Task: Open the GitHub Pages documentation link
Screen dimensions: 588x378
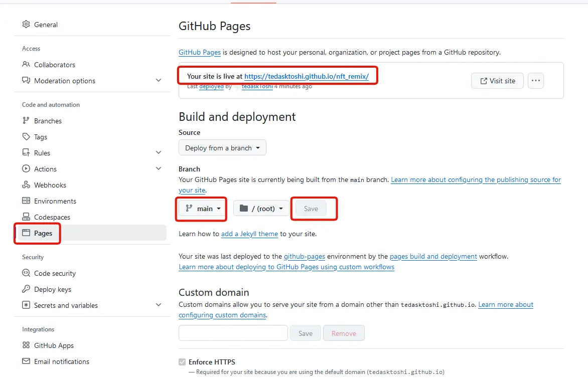Action: point(200,53)
